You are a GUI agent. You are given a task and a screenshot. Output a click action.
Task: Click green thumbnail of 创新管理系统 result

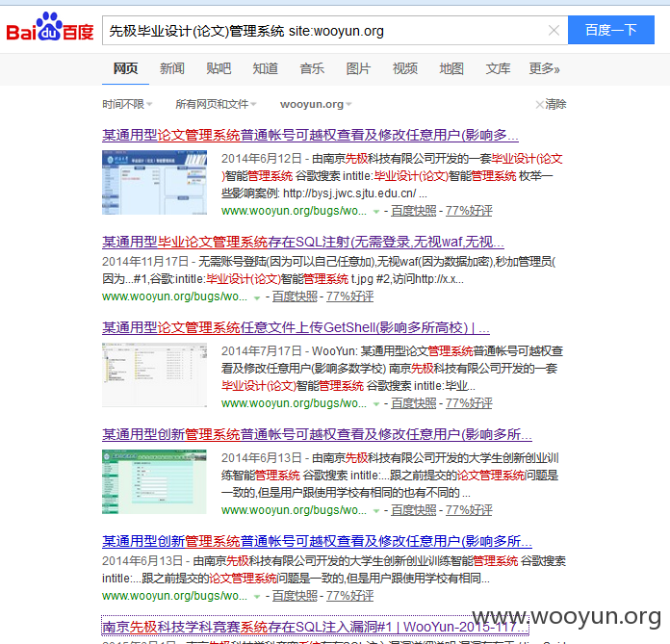pyautogui.click(x=154, y=481)
